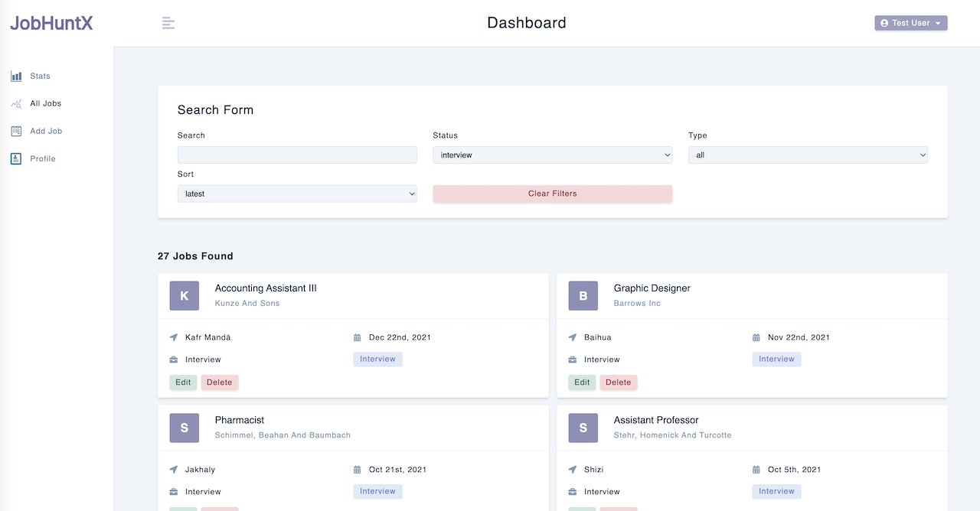This screenshot has height=511, width=980.
Task: Go to the Profile page
Action: tap(42, 158)
